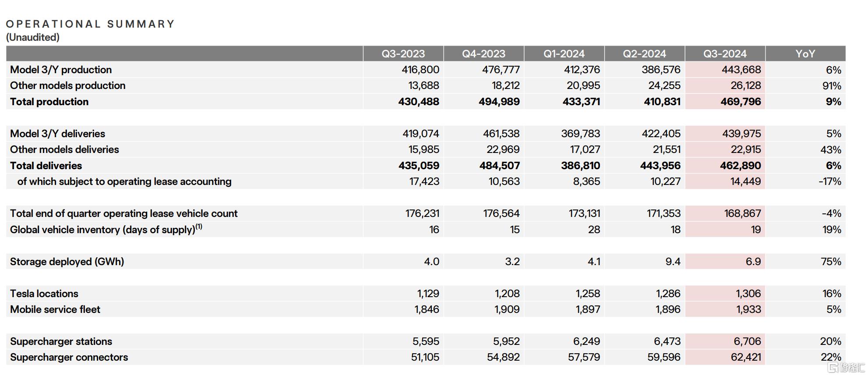Click the 91% YoY value
Image resolution: width=868 pixels, height=376 pixels.
pos(832,85)
